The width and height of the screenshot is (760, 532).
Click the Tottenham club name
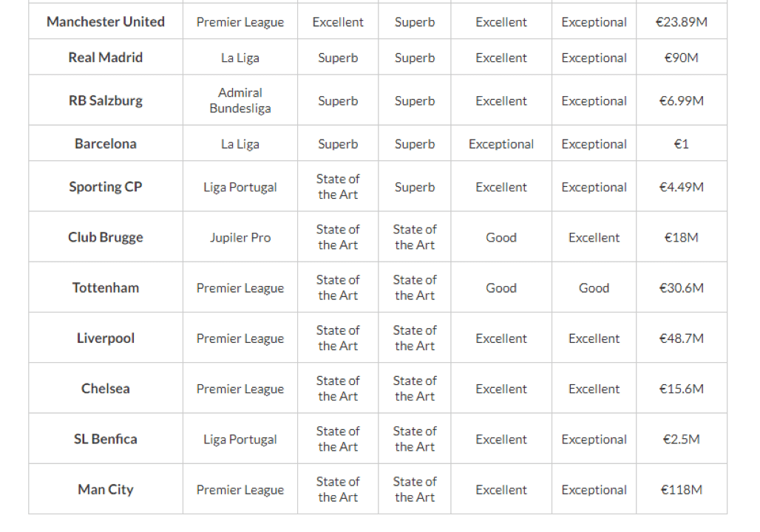click(106, 288)
